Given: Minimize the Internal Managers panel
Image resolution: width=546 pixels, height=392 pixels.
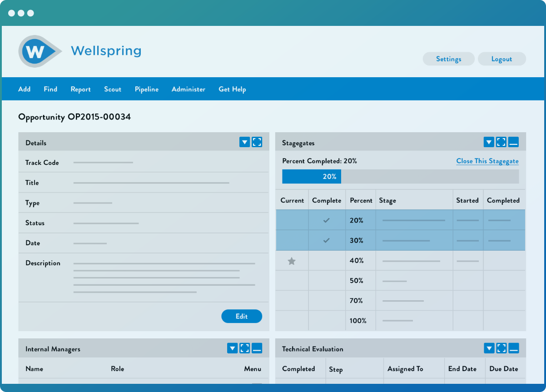Looking at the screenshot, I should (257, 348).
